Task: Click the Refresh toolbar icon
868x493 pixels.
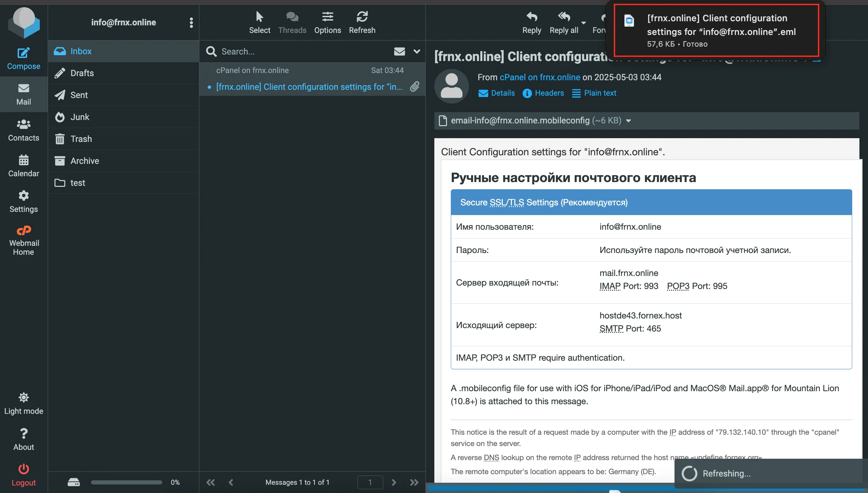Action: (362, 16)
